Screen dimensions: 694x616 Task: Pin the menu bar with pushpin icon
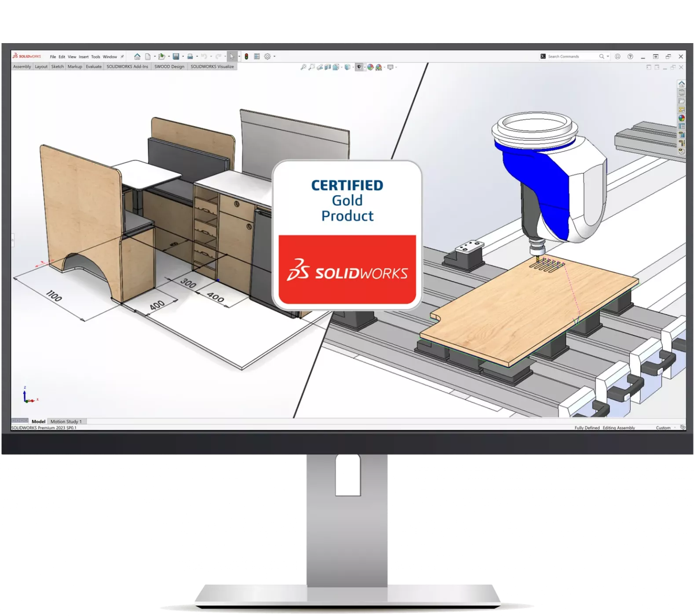click(122, 57)
